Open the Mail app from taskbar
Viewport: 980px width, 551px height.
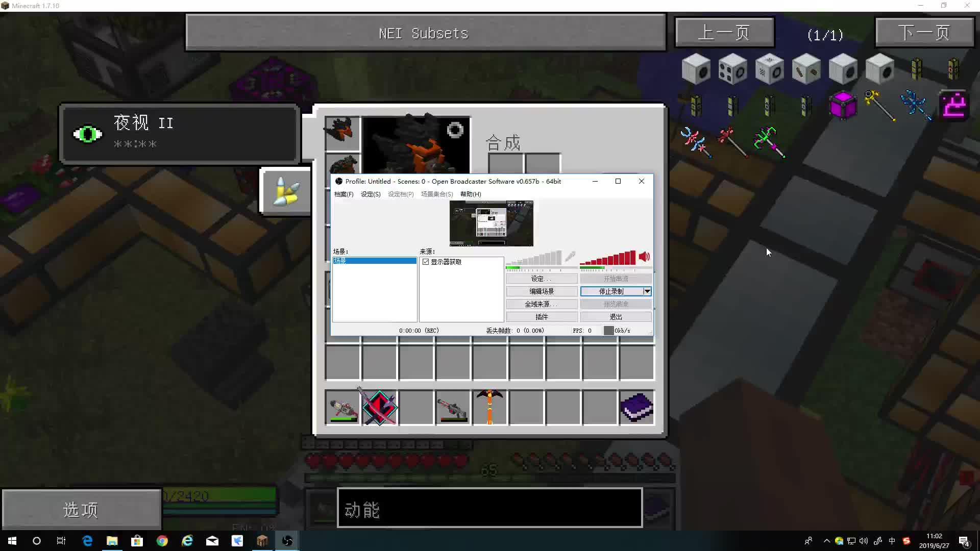coord(212,541)
